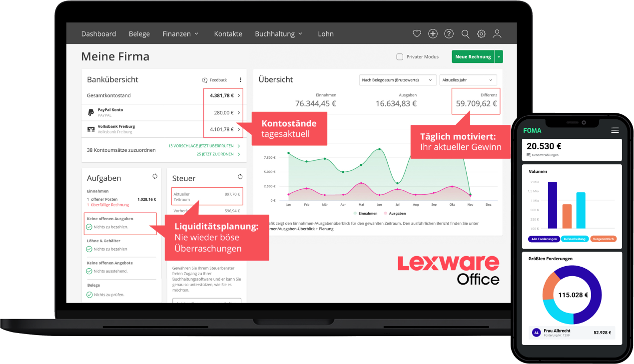This screenshot has width=634, height=364.
Task: Click the Juni peak point on Einnahmen line
Action: click(379, 149)
